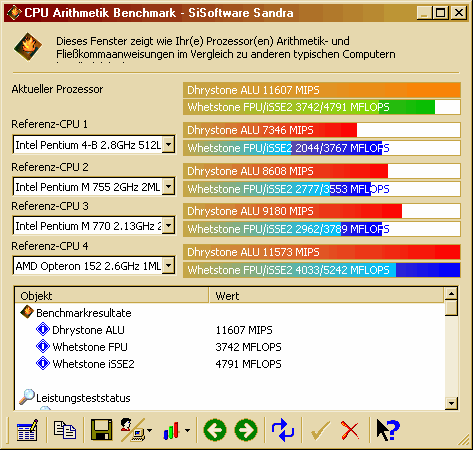Click the magnifier icon beside Leistungsteststatus
Viewport: 473px width, 450px height.
[x=27, y=397]
